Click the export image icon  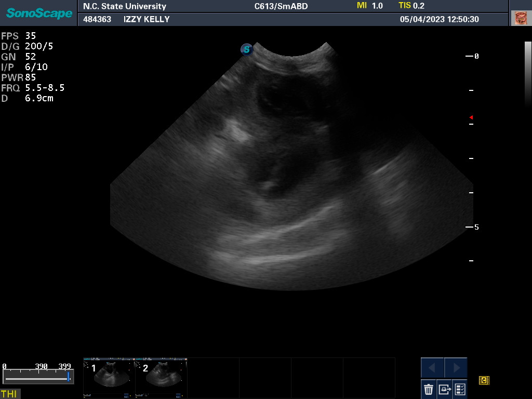pyautogui.click(x=444, y=389)
